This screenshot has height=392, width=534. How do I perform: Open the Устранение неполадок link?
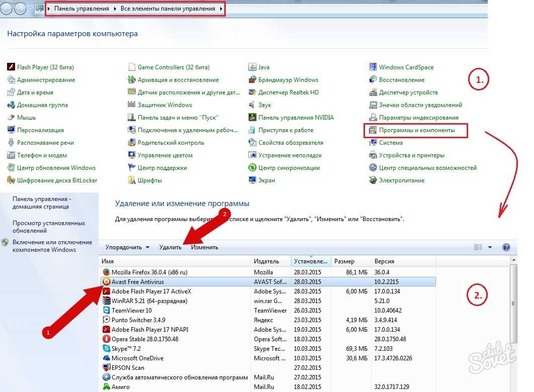(290, 155)
